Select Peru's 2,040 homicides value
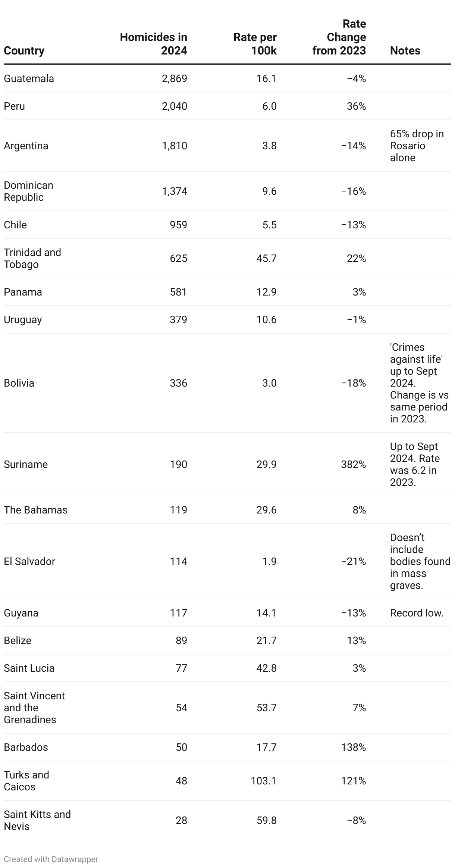Screen dimensions: 455x868 coord(174,106)
